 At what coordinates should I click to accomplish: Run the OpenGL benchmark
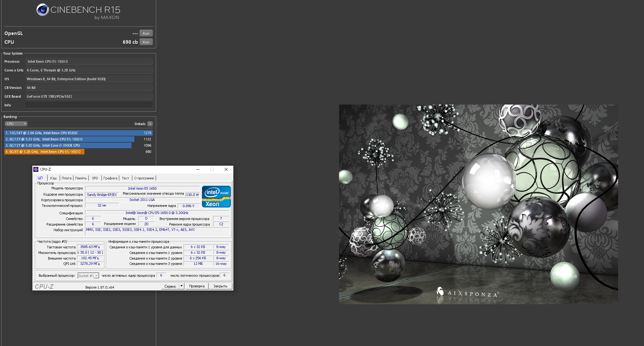pyautogui.click(x=146, y=33)
